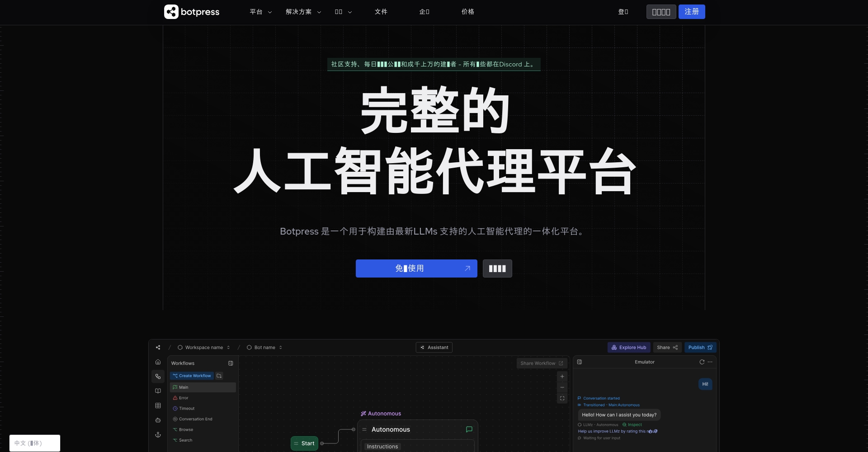Click the Transitioned - Main:Autonomous log entry
868x452 pixels.
609,405
